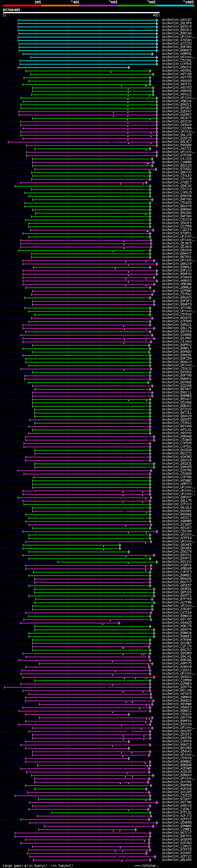Open entry UniRef100_C1N6N9
197x868 pixels.
[177, 162]
